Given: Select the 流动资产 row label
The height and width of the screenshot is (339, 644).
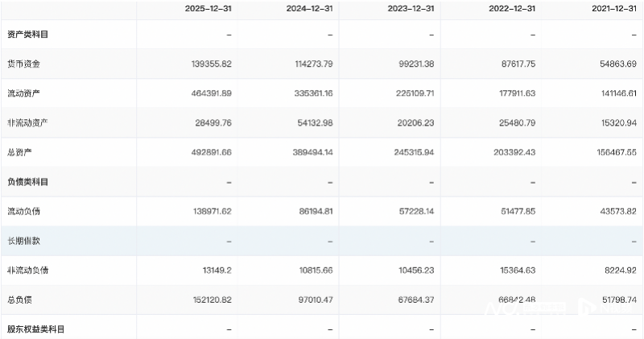Looking at the screenshot, I should pos(25,93).
